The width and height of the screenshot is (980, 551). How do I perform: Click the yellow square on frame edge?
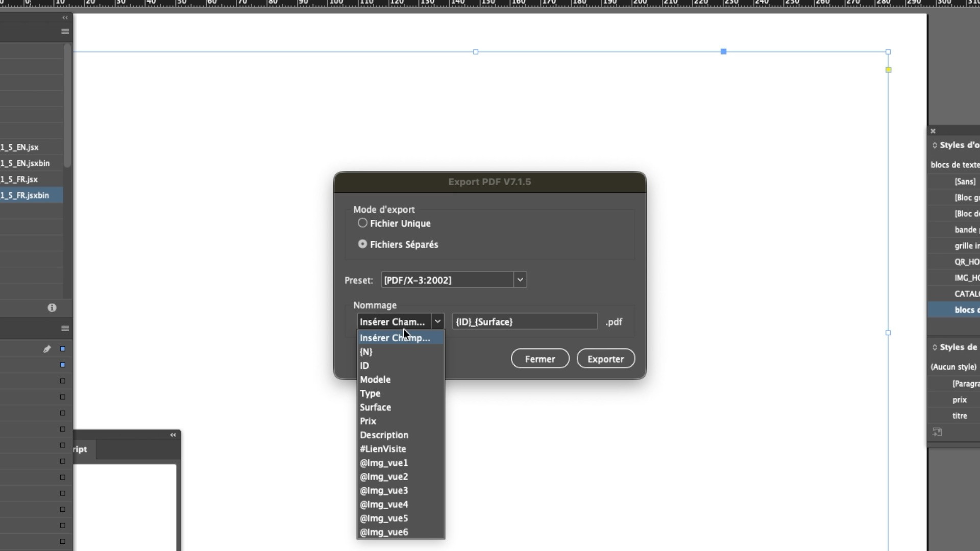point(889,70)
